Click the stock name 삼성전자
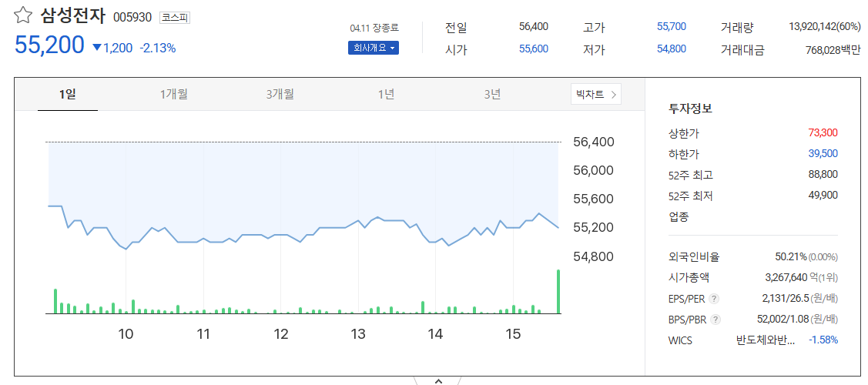The width and height of the screenshot is (868, 385). (x=72, y=16)
